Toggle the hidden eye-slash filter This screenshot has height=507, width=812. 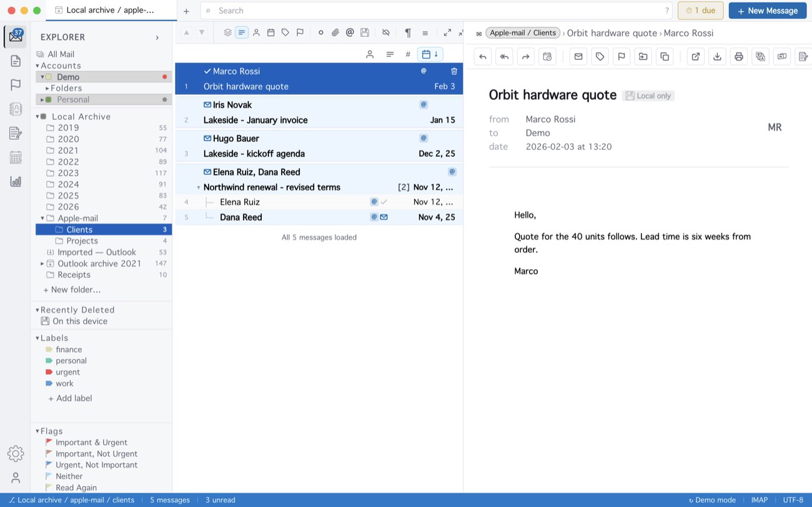(386, 32)
